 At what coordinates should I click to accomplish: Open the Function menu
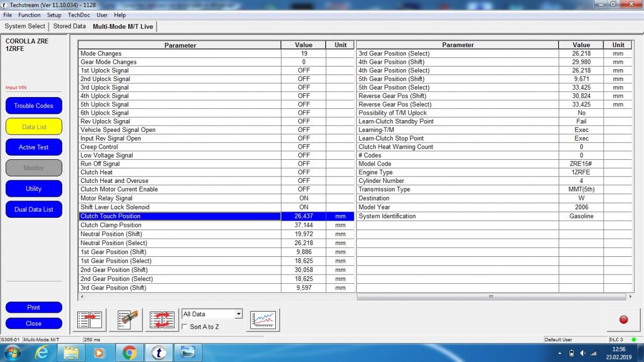click(x=29, y=15)
